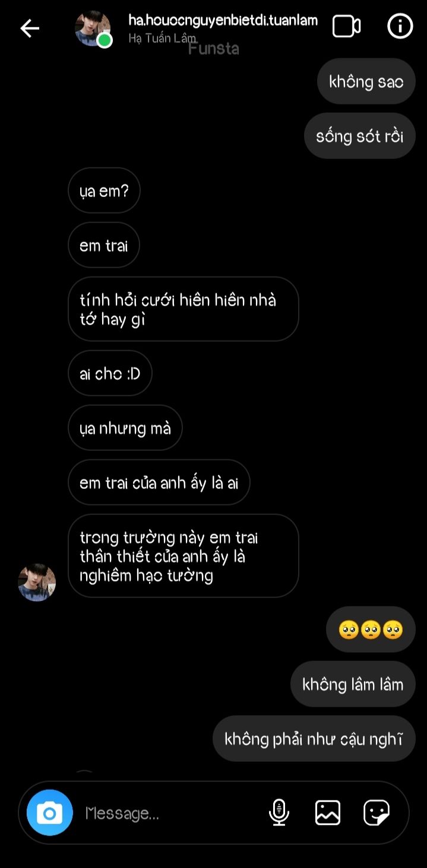Tap the microphone voice message icon
Screen dimensions: 427x868
(279, 813)
